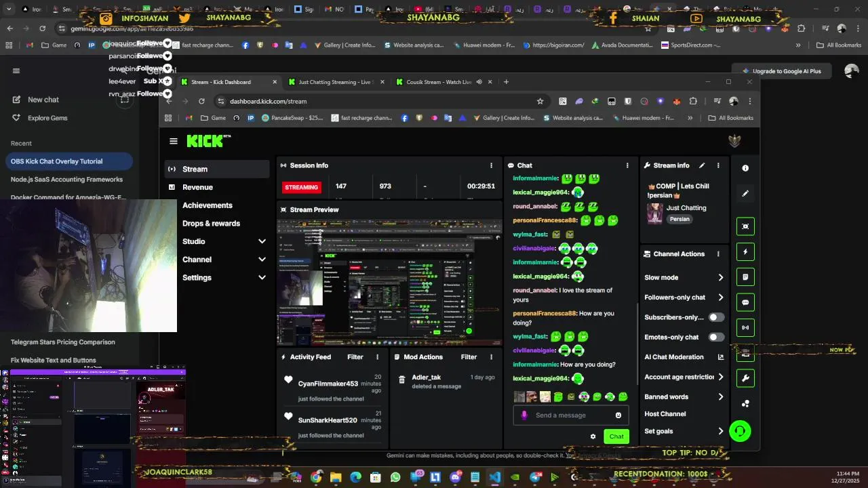Open the green headset support button

coord(740,431)
